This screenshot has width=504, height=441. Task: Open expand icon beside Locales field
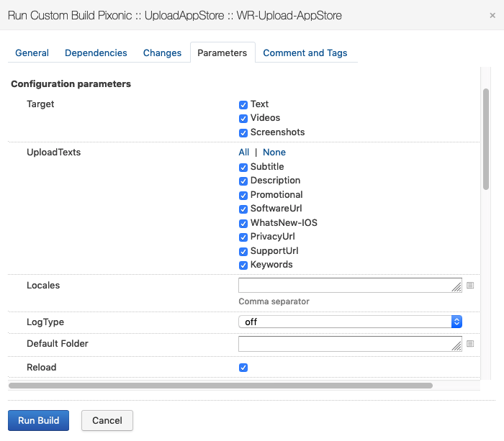pos(470,286)
